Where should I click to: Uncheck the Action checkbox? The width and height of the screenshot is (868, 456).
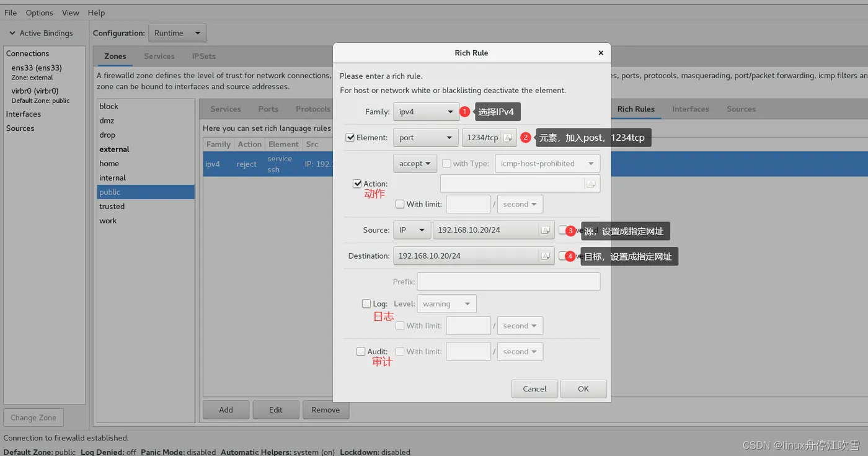357,184
